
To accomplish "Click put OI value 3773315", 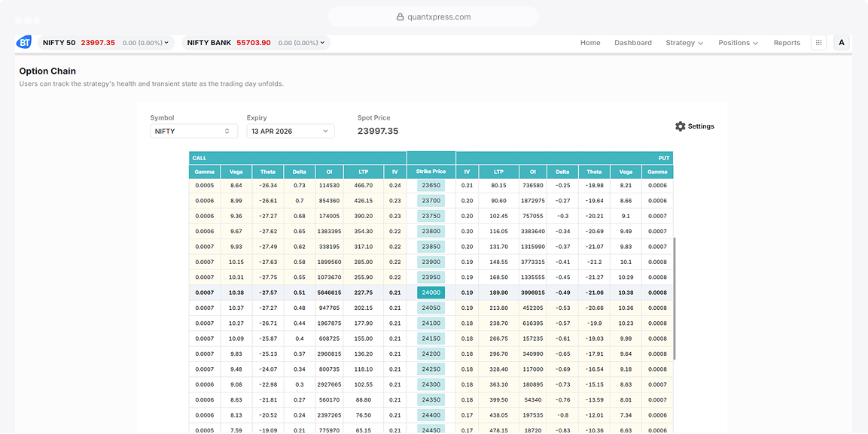I will (x=533, y=262).
